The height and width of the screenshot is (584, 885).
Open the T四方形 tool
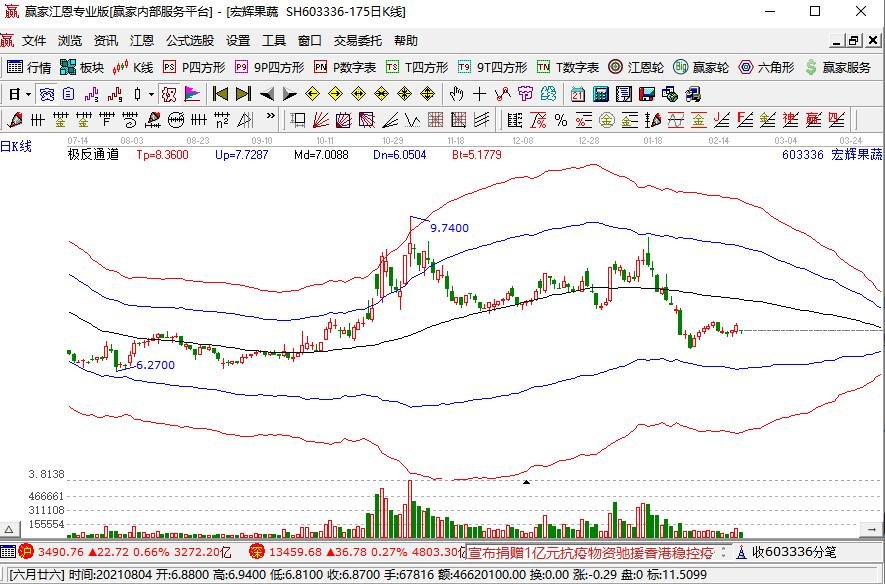click(x=417, y=68)
